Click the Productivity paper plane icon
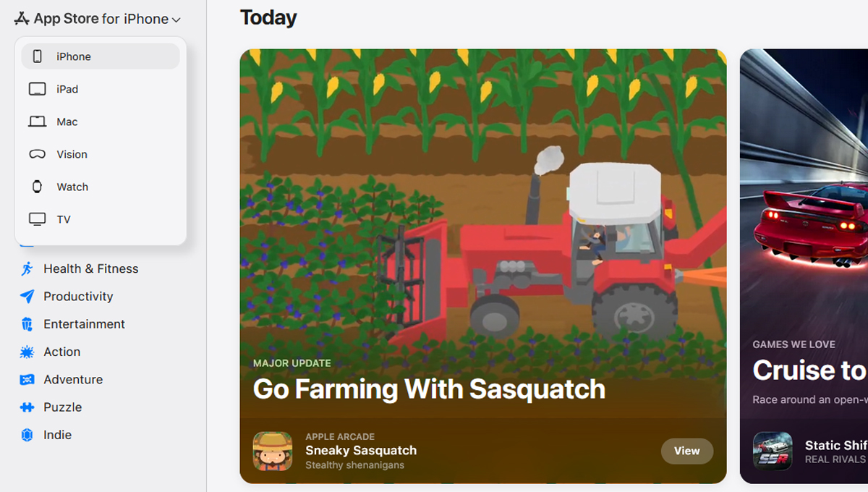Image resolution: width=868 pixels, height=492 pixels. 27,297
